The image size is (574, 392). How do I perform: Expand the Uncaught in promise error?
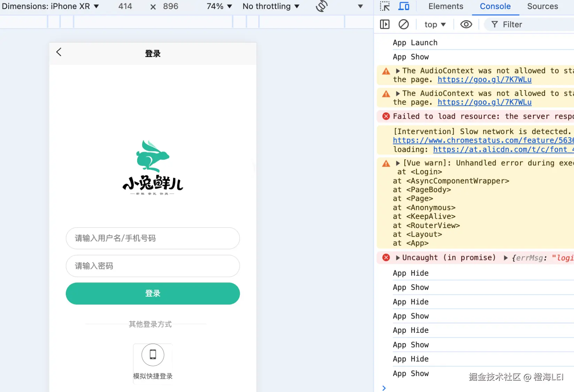tap(398, 258)
